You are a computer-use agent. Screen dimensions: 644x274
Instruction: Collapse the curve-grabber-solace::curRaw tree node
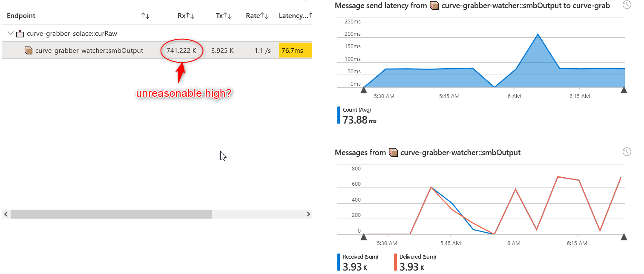coord(11,33)
